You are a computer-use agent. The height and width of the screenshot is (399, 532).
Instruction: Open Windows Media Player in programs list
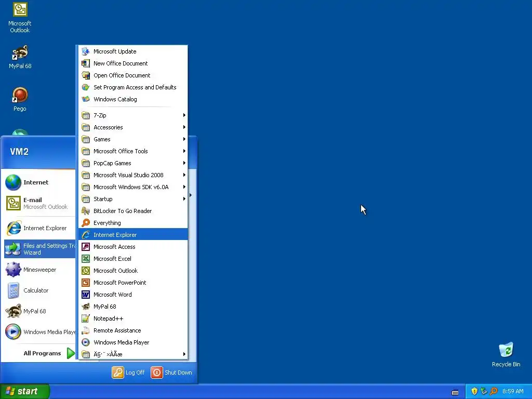pyautogui.click(x=133, y=342)
